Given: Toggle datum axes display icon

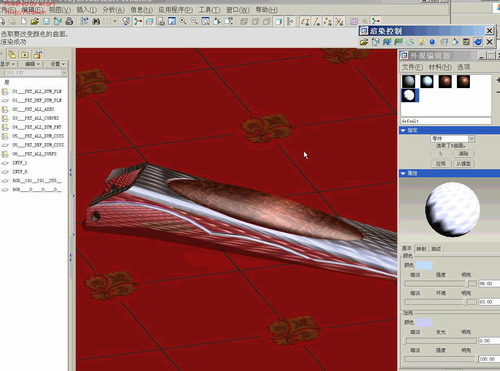Looking at the screenshot, I should tap(316, 22).
